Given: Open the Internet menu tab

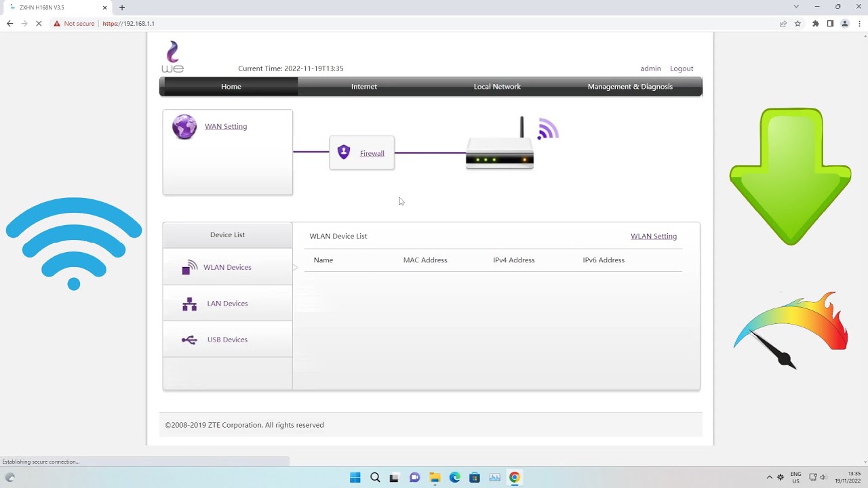Looking at the screenshot, I should pos(364,87).
